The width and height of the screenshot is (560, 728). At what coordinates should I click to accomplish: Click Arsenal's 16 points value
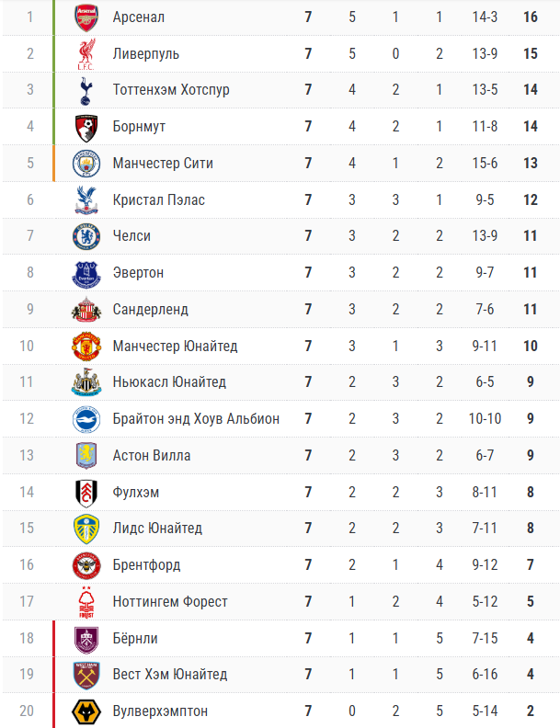point(531,17)
